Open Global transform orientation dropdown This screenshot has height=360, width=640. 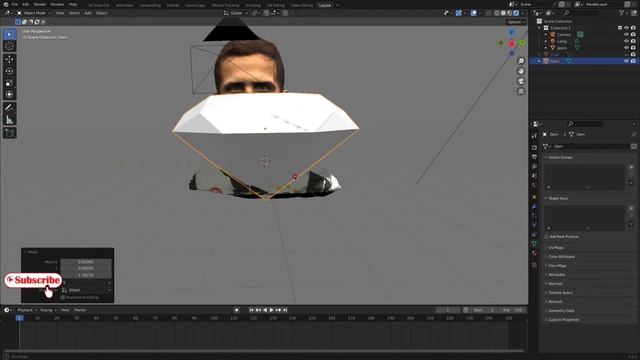click(236, 13)
